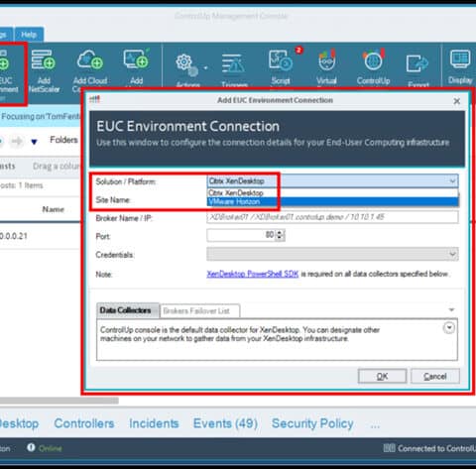Select the host row ending 0.0.0.21
476x469 pixels.
point(41,236)
